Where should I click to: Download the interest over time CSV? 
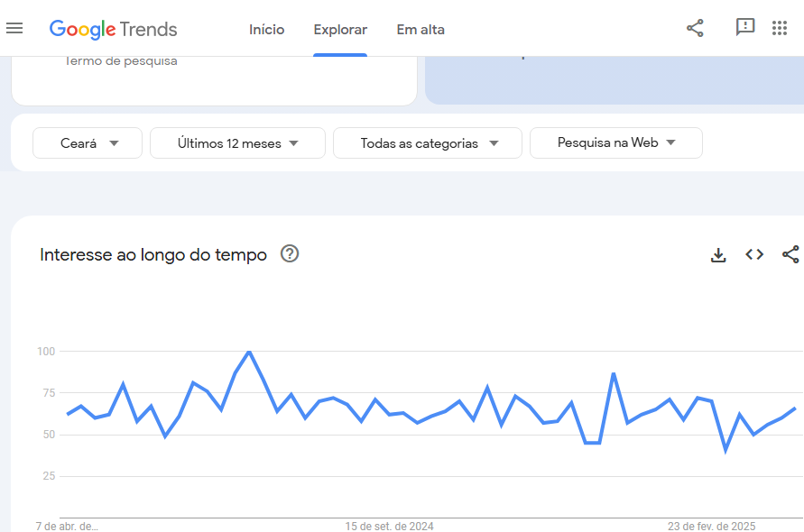(718, 254)
